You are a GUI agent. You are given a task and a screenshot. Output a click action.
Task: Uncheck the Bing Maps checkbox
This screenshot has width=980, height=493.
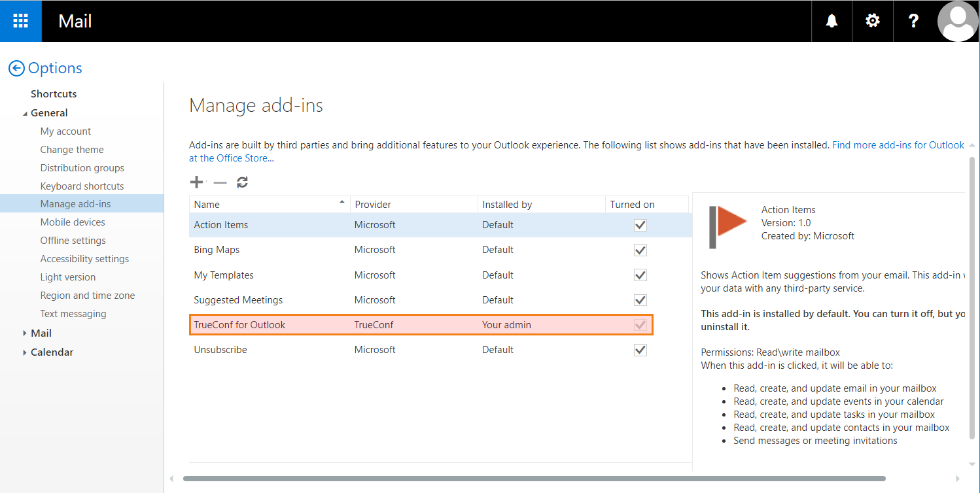pyautogui.click(x=640, y=250)
